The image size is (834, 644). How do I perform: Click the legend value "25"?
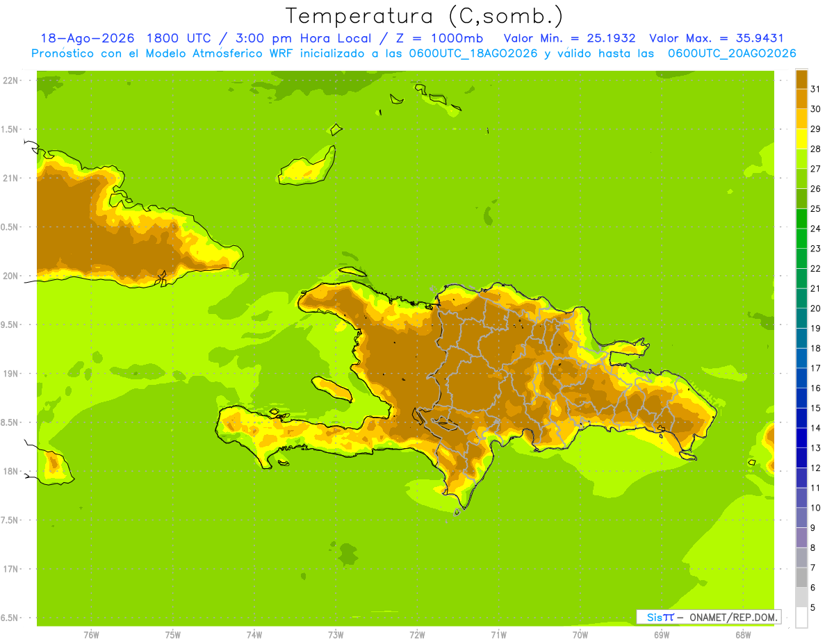815,208
